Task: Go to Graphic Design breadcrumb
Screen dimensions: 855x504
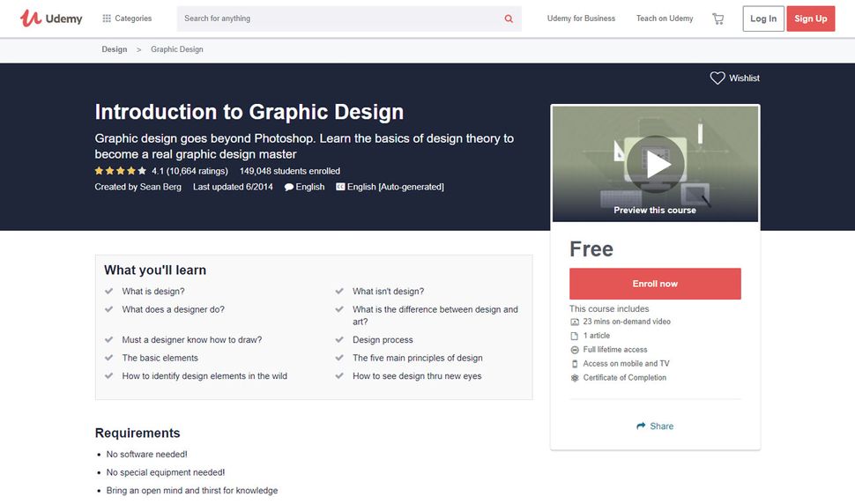Action: pos(176,49)
